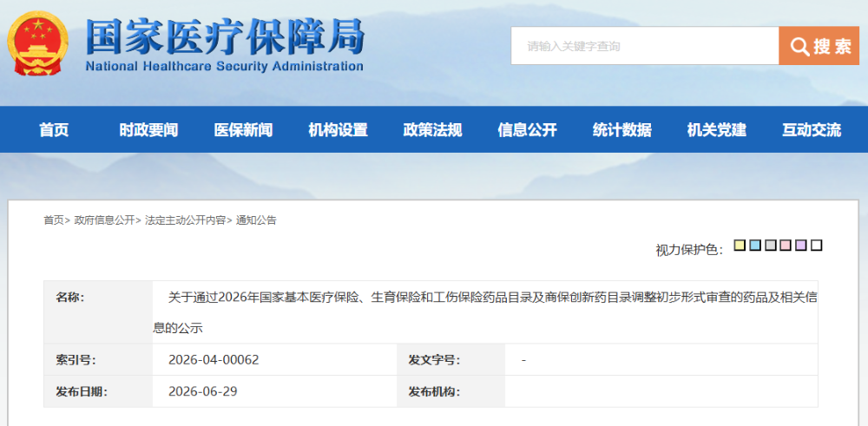Viewport: 868px width, 426px height.
Task: Select the gray eye-protection color swatch
Action: click(x=771, y=245)
